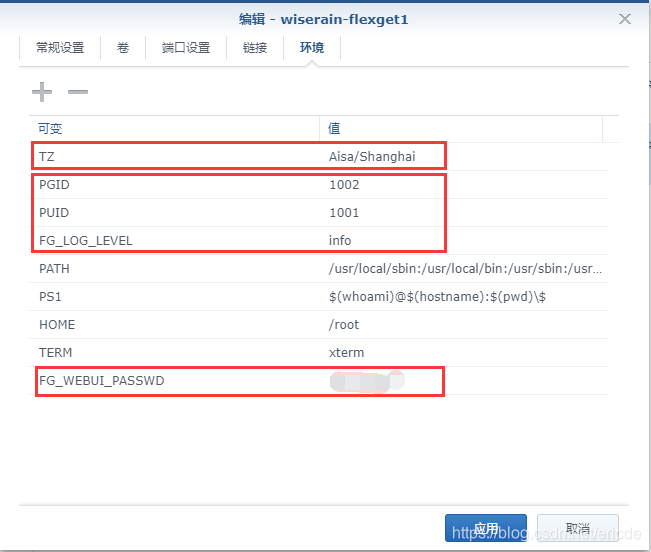This screenshot has width=651, height=552.
Task: Select the PUID variable name
Action: [x=54, y=212]
